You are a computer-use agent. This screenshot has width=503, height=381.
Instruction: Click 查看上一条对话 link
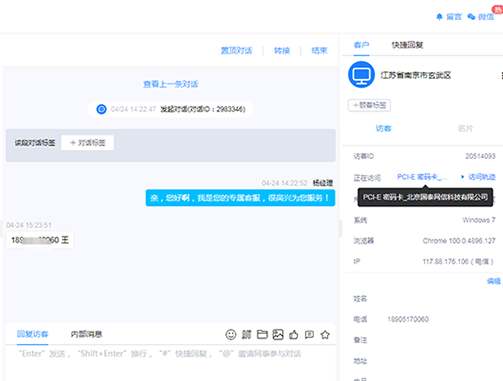point(171,84)
